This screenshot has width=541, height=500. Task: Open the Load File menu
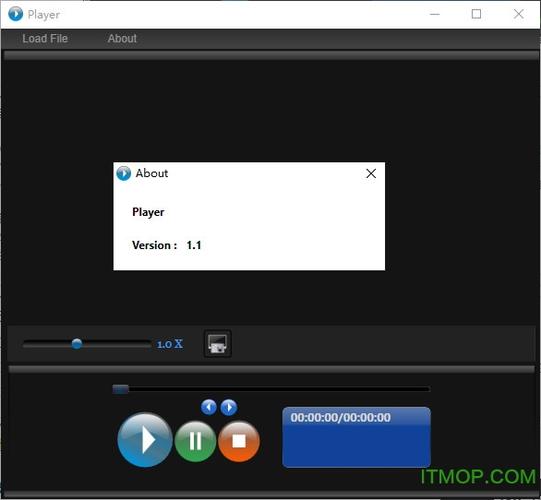(45, 38)
